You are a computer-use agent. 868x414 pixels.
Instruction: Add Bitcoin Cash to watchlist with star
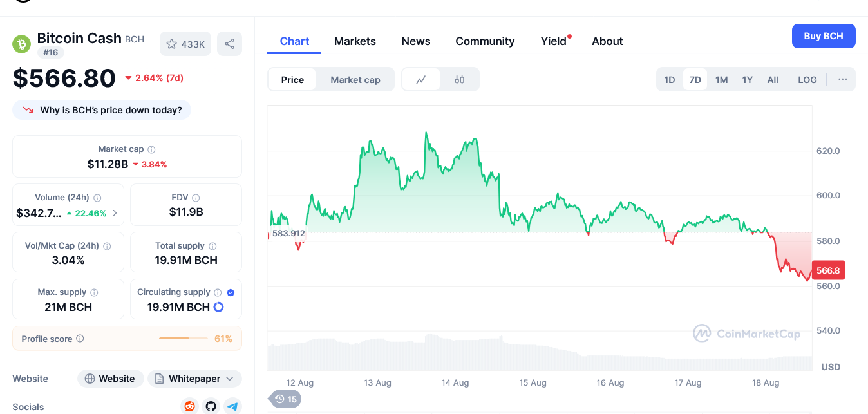[185, 44]
